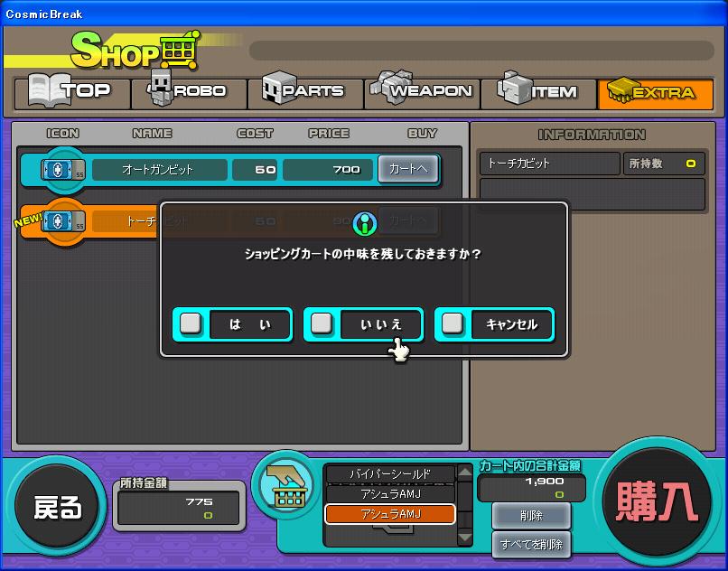Tick the square box beside はい
The height and width of the screenshot is (571, 728).
point(191,323)
